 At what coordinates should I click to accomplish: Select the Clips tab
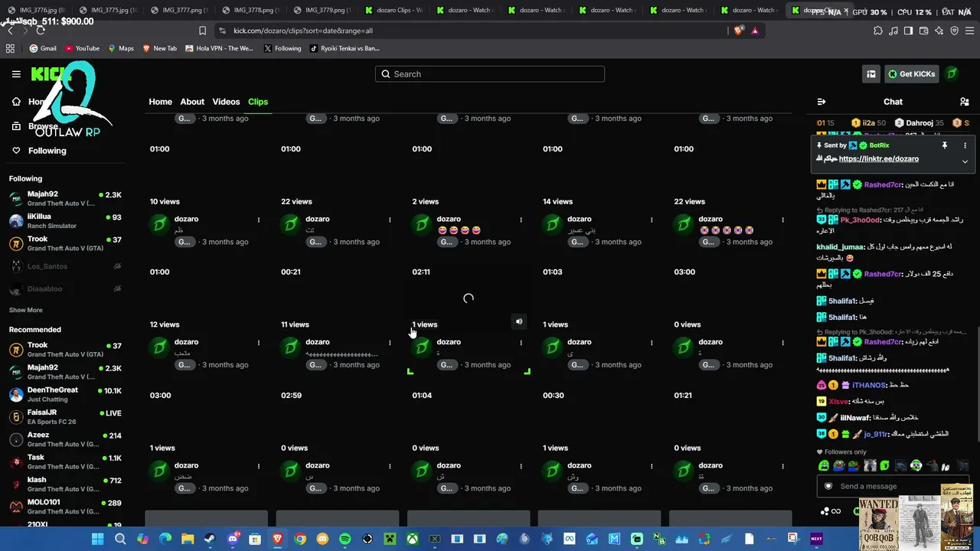[x=258, y=102]
